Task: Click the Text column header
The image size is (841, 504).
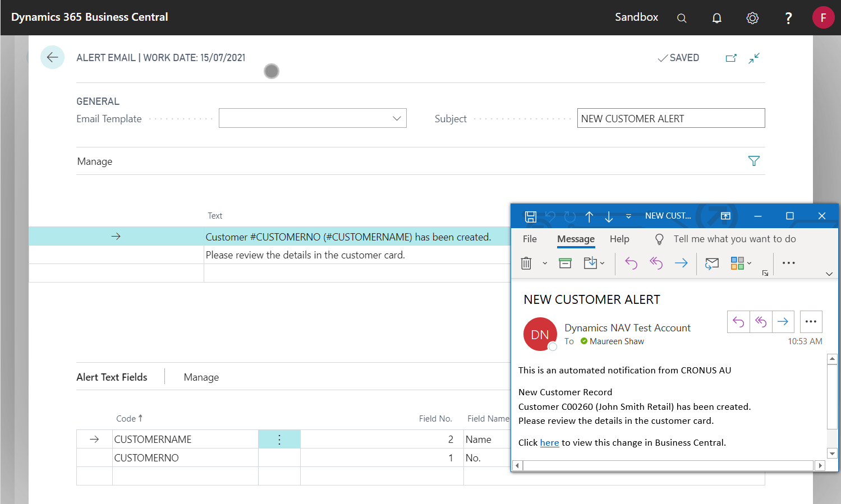Action: tap(215, 216)
